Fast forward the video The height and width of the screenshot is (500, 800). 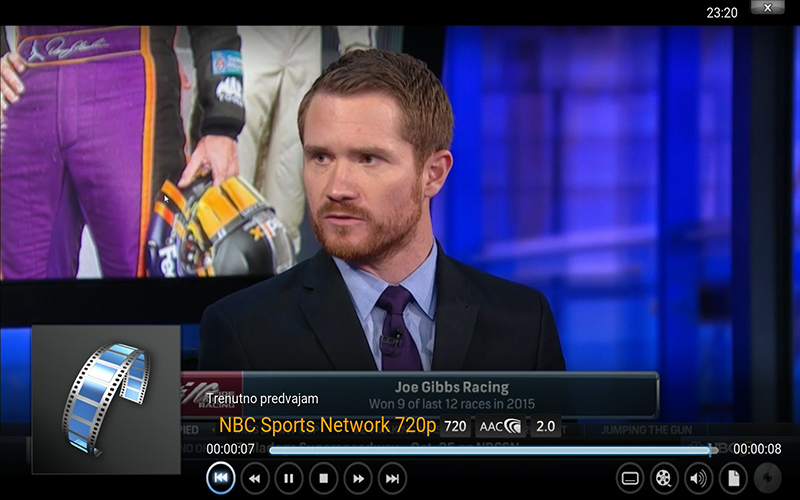(x=358, y=478)
